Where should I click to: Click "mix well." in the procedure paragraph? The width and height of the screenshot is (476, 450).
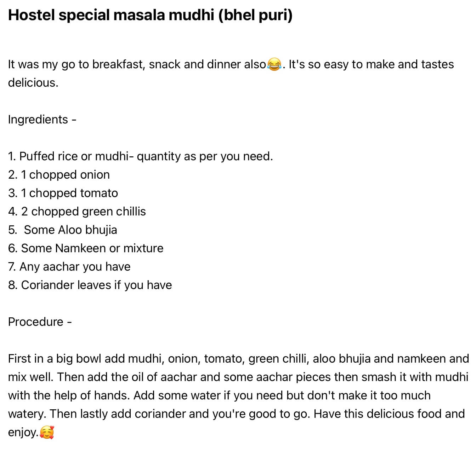pos(30,377)
